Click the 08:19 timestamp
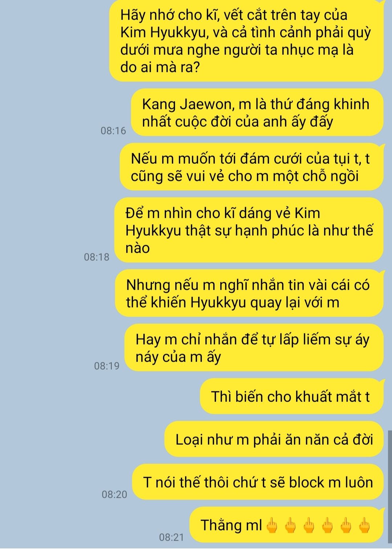 107,366
